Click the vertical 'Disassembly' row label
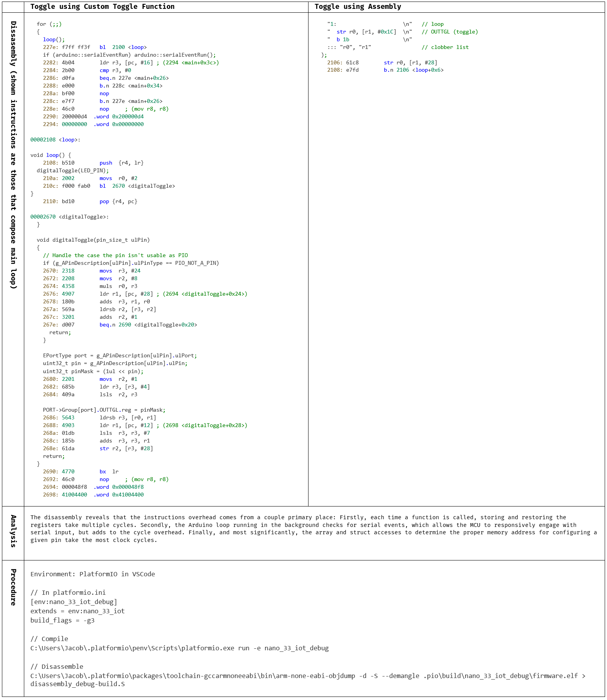This screenshot has height=700, width=607. pyautogui.click(x=13, y=154)
